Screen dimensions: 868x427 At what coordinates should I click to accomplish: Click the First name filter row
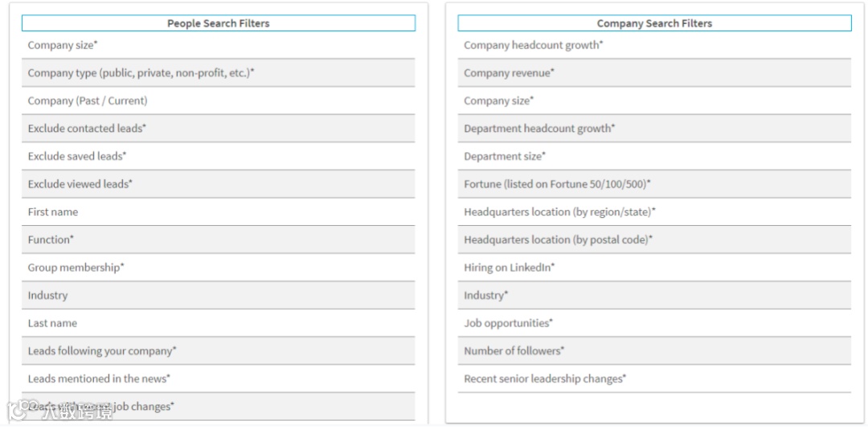coord(53,212)
